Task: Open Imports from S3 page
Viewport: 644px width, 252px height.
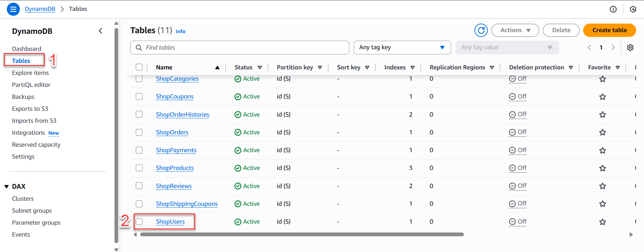Action: pyautogui.click(x=34, y=121)
